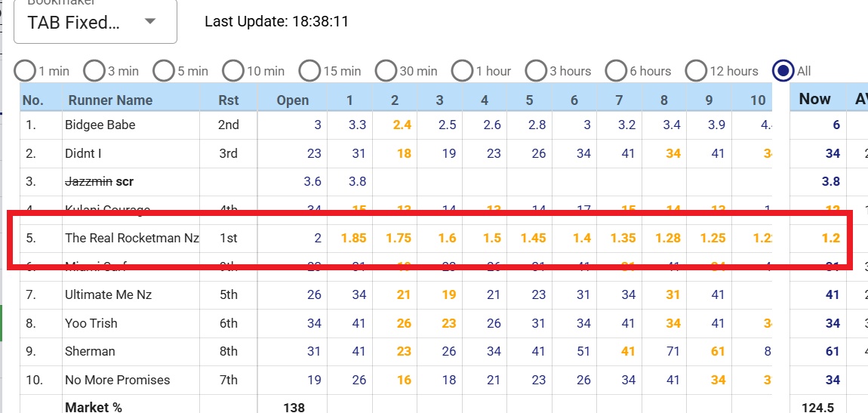Select the 1 min radio button
The height and width of the screenshot is (413, 868).
click(25, 71)
